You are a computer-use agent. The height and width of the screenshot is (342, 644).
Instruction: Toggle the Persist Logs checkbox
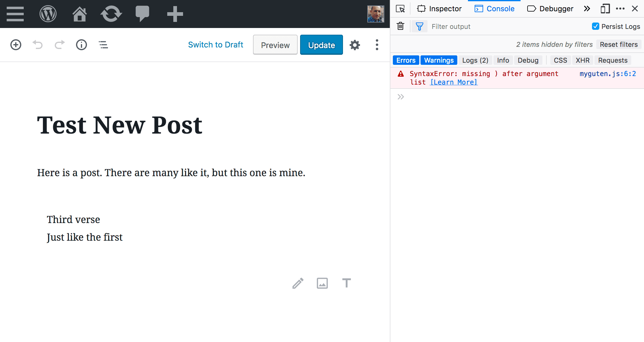tap(595, 26)
